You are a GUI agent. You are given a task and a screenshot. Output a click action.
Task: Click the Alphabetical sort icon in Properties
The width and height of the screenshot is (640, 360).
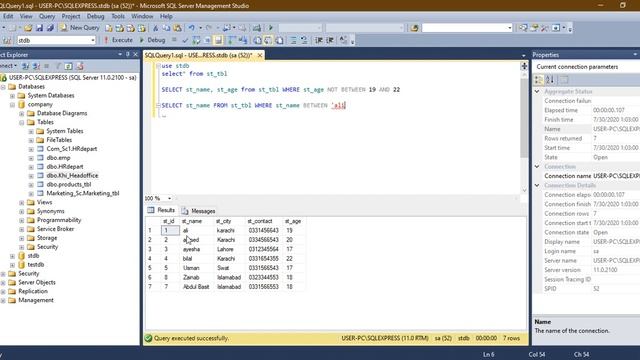point(550,80)
